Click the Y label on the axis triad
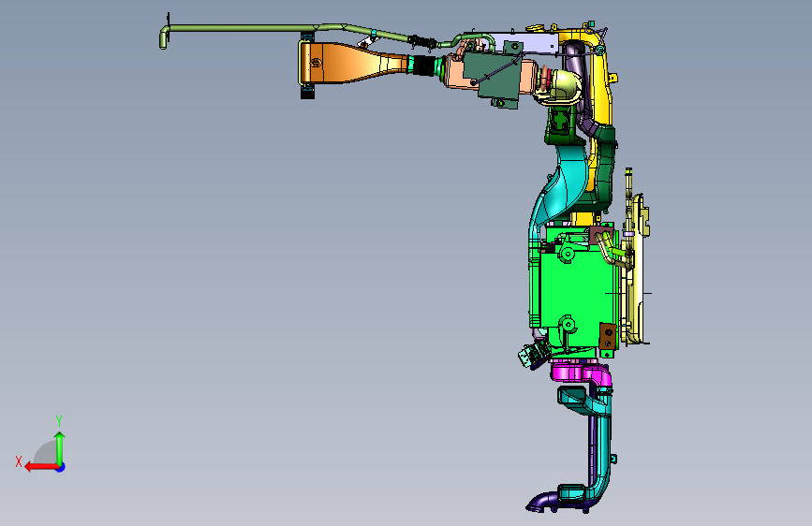Screen dimensions: 812x526 click(x=59, y=420)
